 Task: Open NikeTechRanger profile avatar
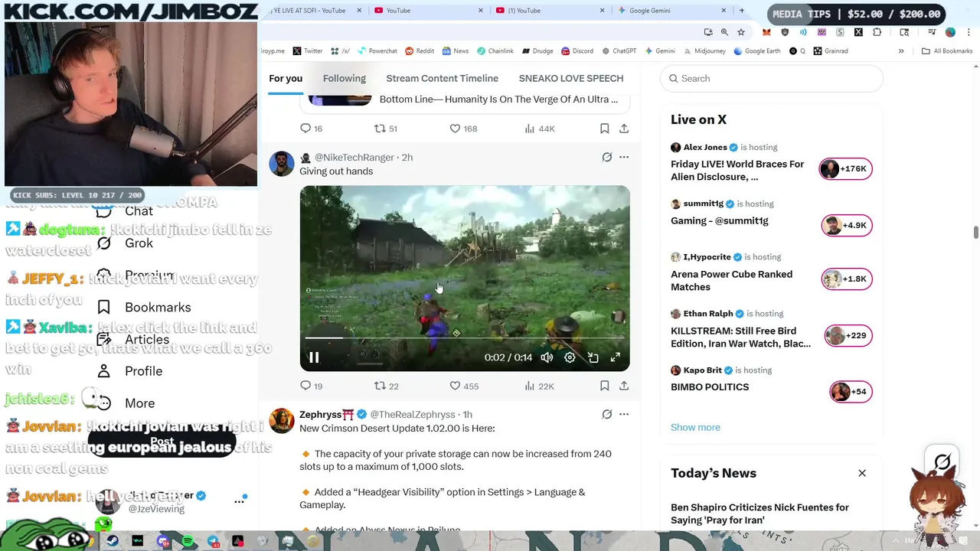click(281, 163)
